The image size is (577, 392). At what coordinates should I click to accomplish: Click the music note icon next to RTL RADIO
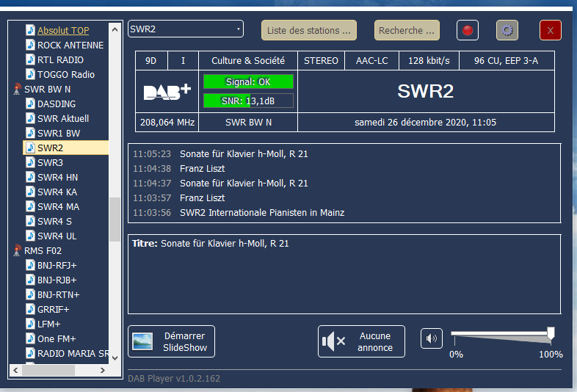coord(31,59)
